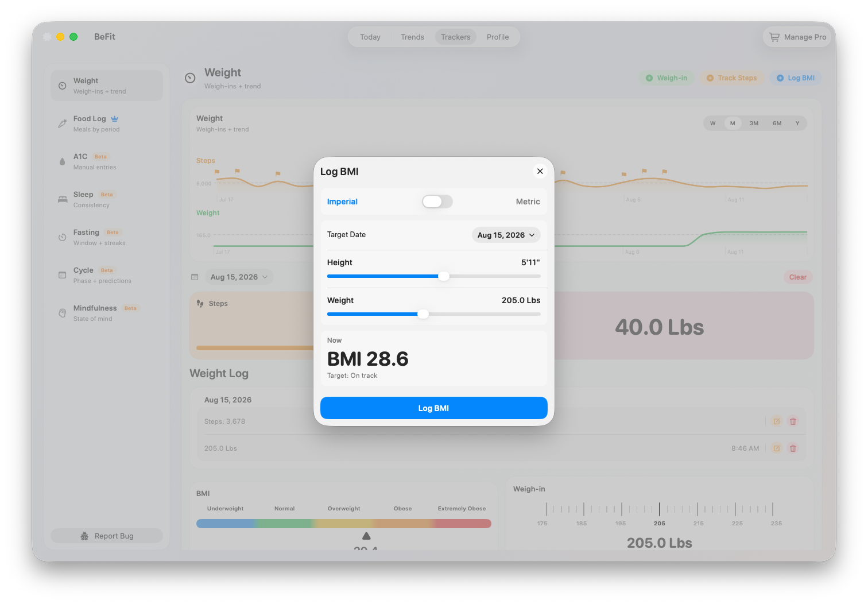Open the Sleep bed icon
Screen dimensions: 868x604
[x=63, y=199]
